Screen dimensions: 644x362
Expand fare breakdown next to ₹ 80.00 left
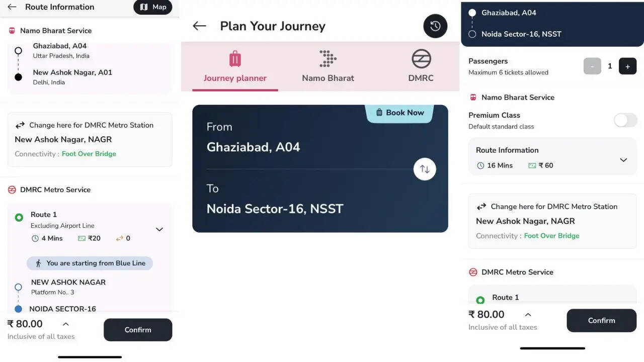[65, 324]
